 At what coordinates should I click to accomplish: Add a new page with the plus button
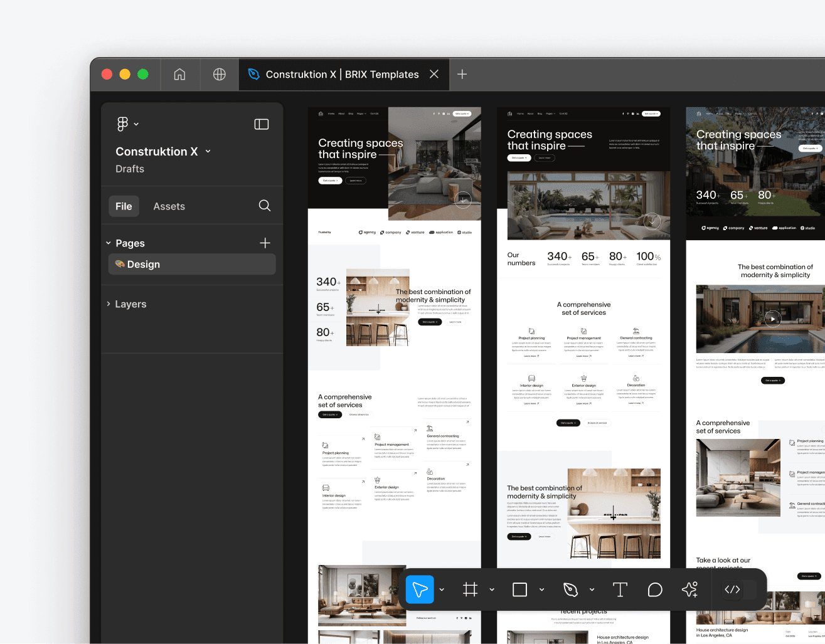(265, 243)
